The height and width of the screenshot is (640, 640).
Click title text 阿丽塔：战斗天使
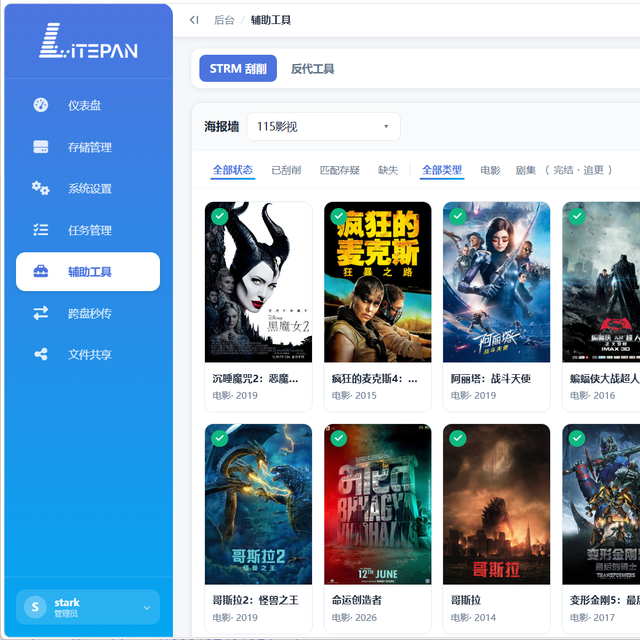click(491, 379)
